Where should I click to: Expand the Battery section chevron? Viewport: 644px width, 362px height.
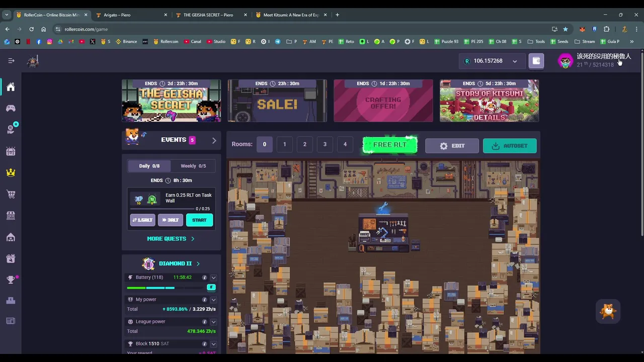click(214, 278)
